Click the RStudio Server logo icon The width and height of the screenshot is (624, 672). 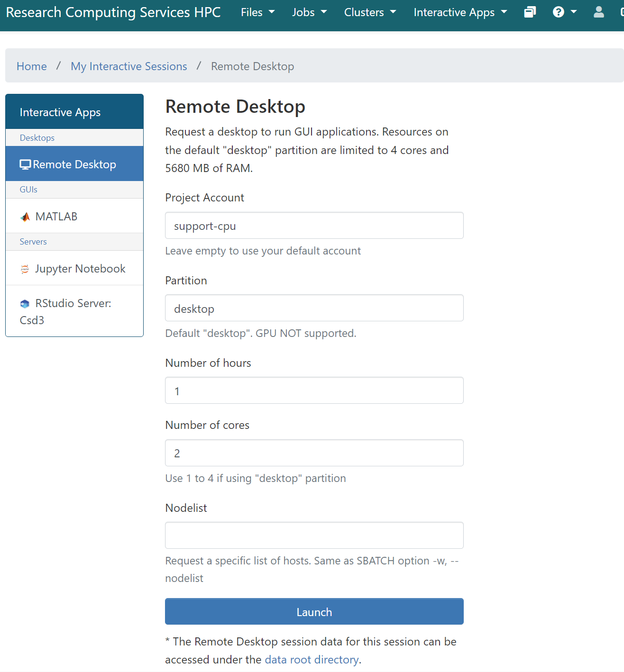coord(25,304)
